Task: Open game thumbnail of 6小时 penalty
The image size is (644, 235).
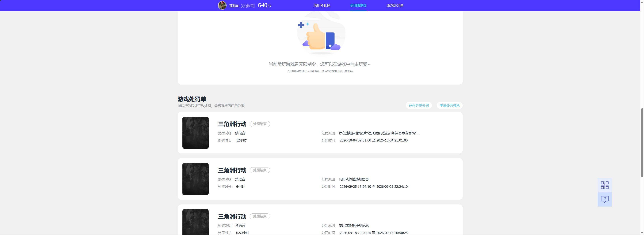Action: pos(195,179)
